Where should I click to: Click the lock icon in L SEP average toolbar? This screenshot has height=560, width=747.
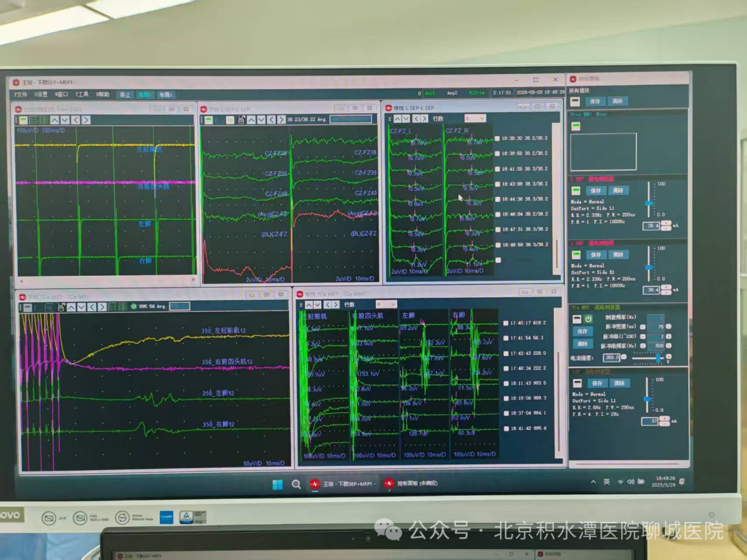point(241,120)
